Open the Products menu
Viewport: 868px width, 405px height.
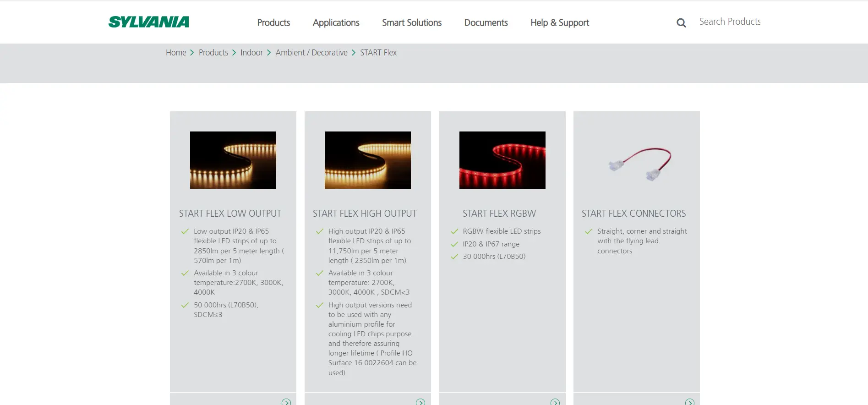click(x=273, y=22)
